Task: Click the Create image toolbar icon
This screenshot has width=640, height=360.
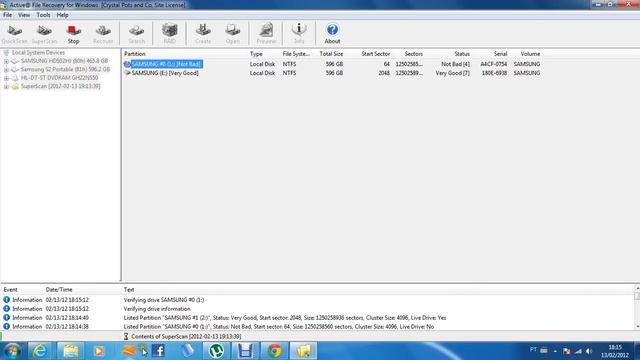Action: (x=203, y=34)
